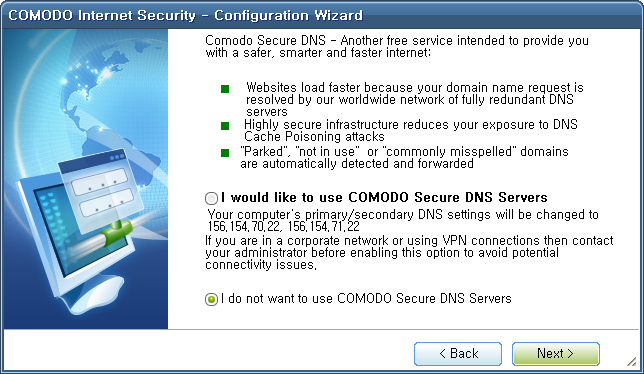Click the Comodo Secure DNS intro paragraph
This screenshot has height=374, width=644.
(x=397, y=46)
